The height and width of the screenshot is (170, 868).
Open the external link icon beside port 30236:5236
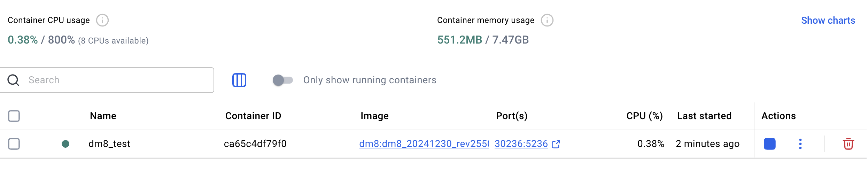[x=556, y=144]
